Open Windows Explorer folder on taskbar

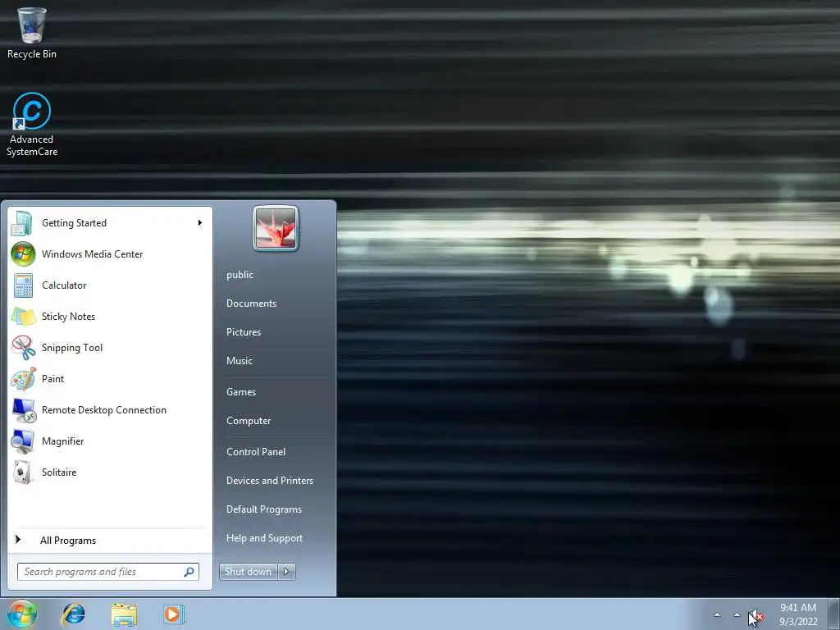pos(124,614)
